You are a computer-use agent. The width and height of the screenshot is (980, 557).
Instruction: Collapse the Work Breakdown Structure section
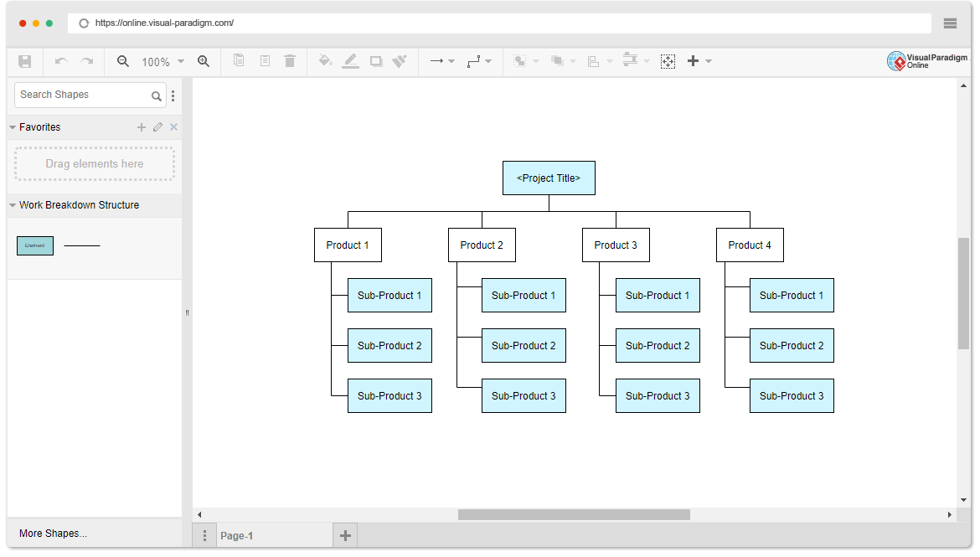[13, 204]
